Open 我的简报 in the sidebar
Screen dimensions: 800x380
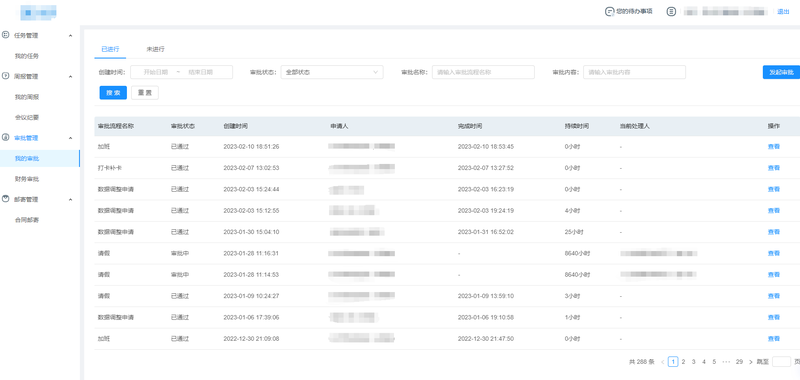27,97
